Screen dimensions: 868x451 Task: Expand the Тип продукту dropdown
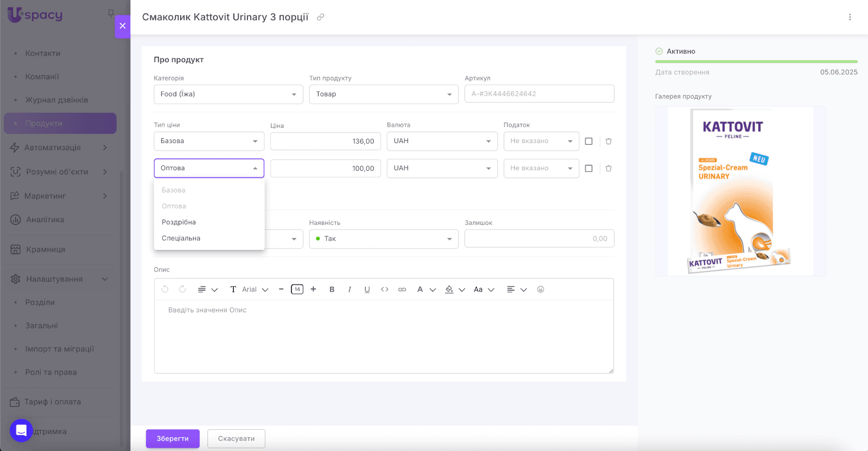(384, 94)
